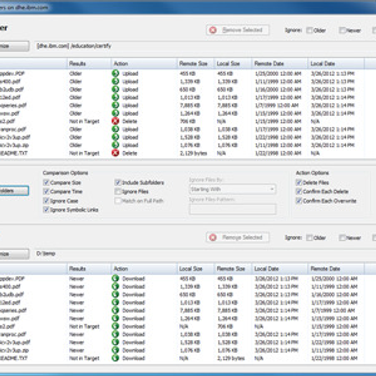Select the Upload icon in the 1,076 KB row
The image size is (376, 376).
pyautogui.click(x=115, y=145)
